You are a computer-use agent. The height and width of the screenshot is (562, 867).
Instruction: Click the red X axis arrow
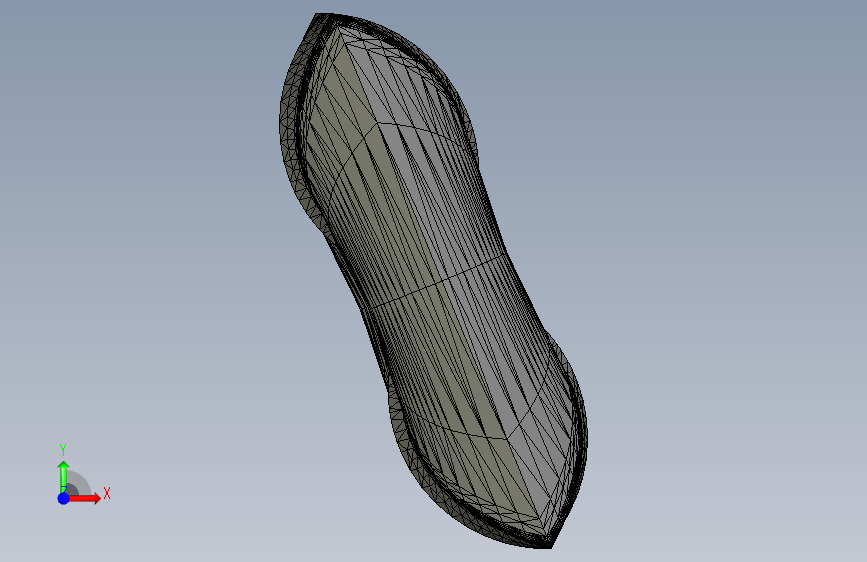click(x=84, y=498)
